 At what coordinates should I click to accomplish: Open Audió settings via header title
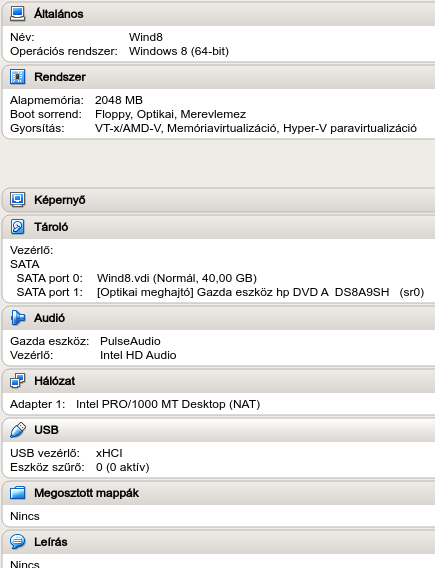click(49, 318)
